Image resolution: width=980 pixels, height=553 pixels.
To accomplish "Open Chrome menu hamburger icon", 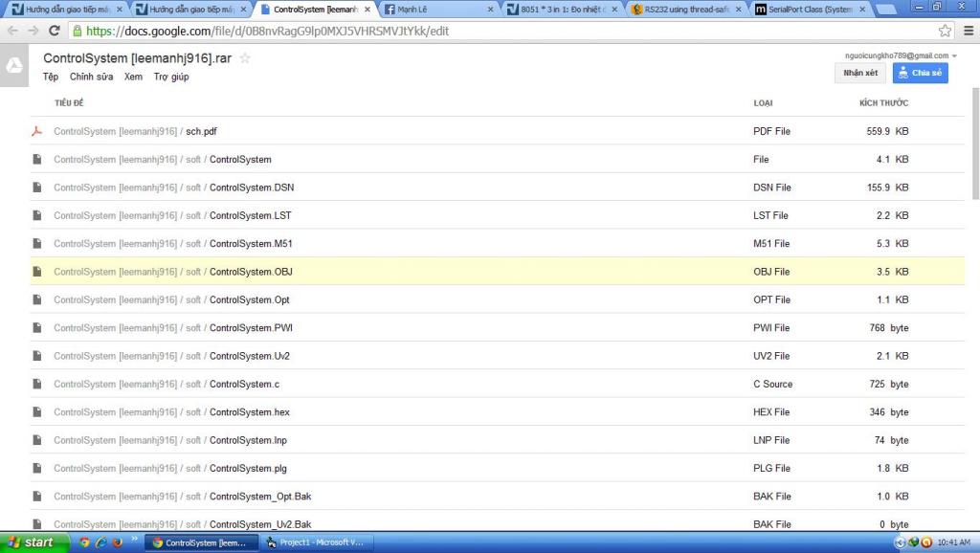I will pos(969,31).
